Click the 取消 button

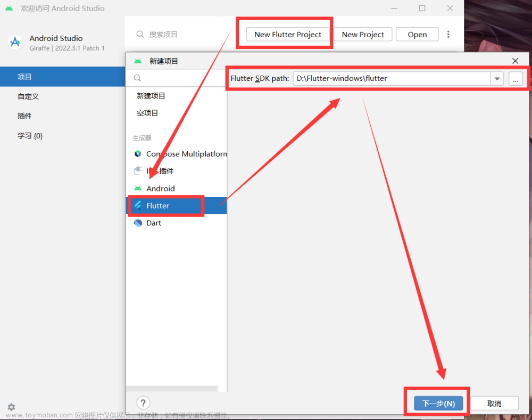point(494,403)
